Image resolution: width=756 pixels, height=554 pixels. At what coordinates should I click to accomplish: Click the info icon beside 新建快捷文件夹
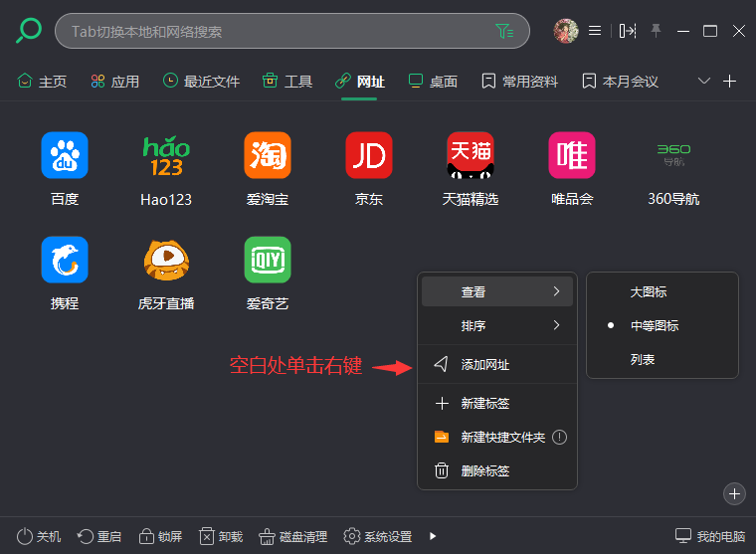coord(559,438)
